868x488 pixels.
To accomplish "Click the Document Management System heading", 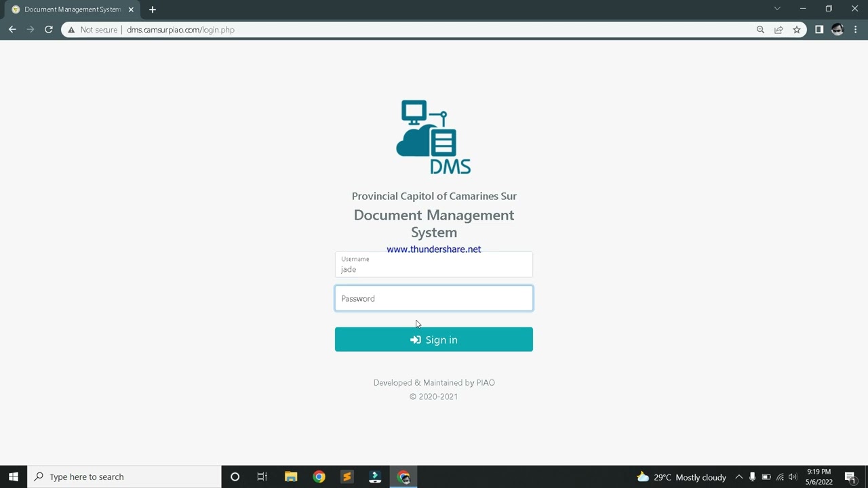I will tap(434, 224).
